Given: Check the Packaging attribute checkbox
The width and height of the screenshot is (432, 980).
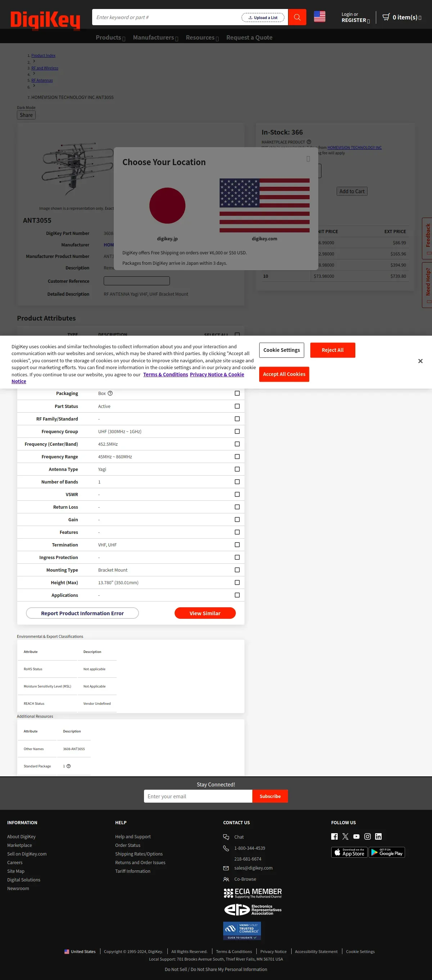Looking at the screenshot, I should 237,393.
